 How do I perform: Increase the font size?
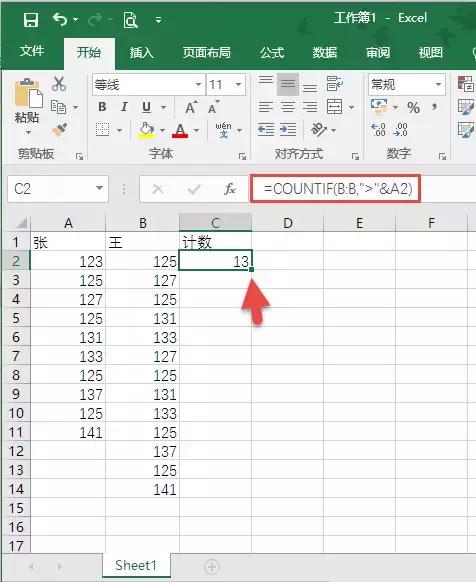[191, 107]
